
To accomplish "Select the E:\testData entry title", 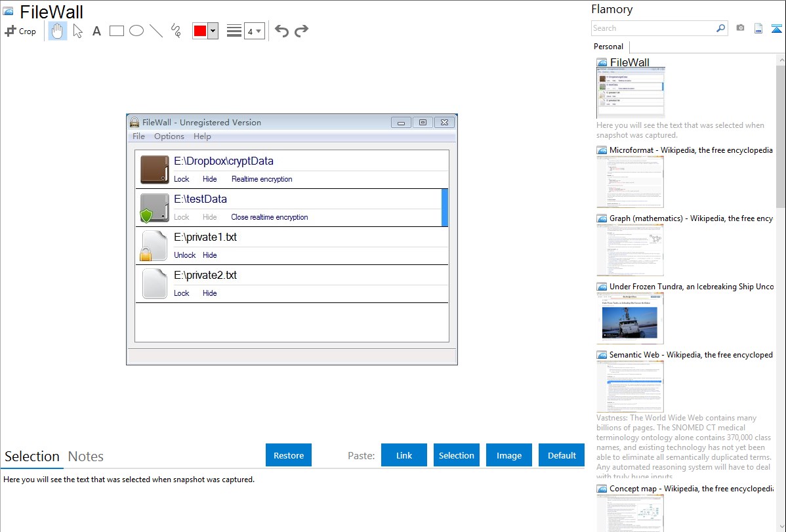I will pos(201,199).
